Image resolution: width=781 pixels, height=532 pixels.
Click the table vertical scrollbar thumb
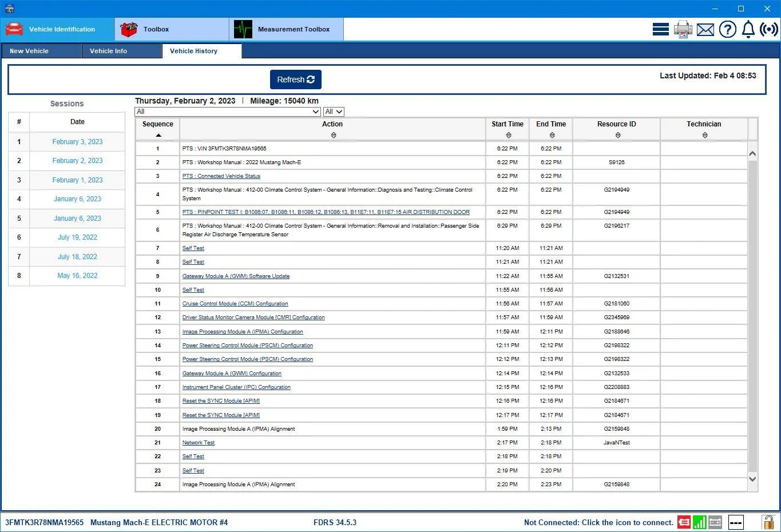752,316
